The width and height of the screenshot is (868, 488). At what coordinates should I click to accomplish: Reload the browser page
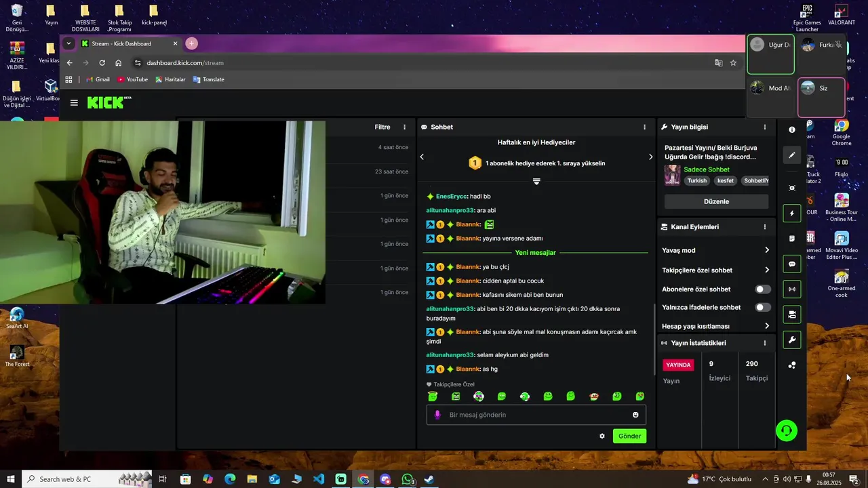[102, 63]
